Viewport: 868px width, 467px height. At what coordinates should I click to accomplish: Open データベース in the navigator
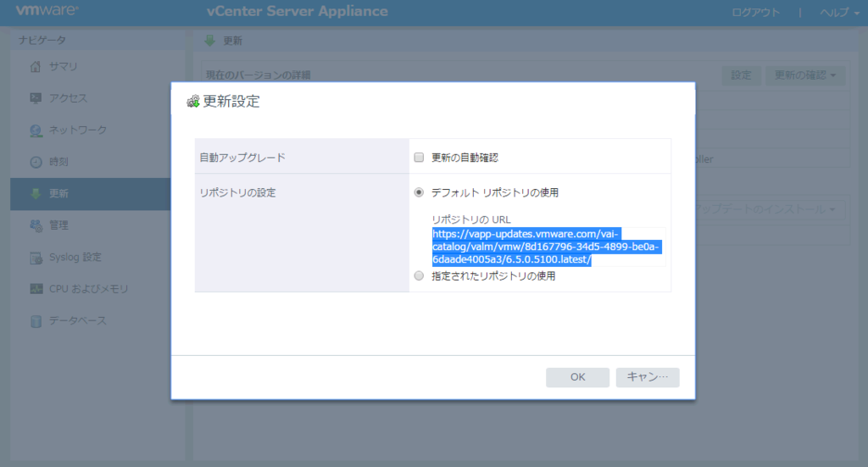click(x=77, y=321)
